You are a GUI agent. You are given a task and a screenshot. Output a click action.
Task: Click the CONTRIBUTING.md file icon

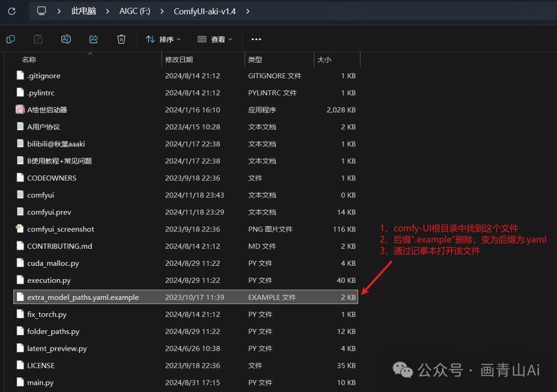(x=20, y=246)
